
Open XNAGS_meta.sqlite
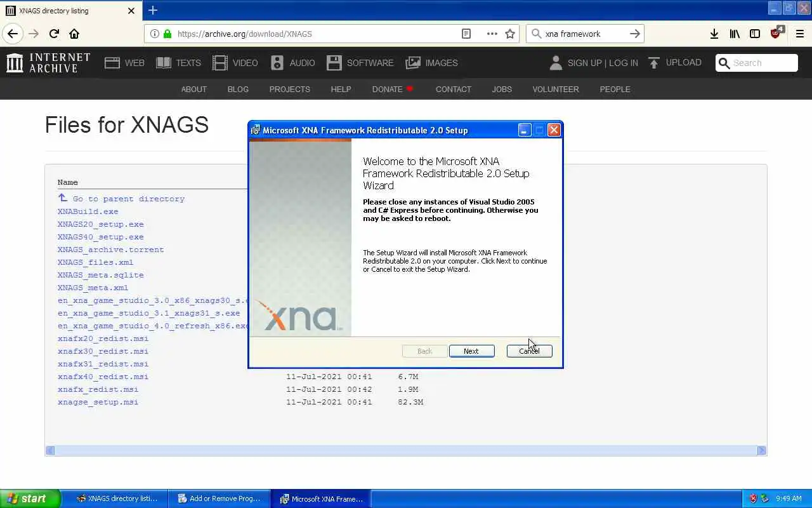100,275
